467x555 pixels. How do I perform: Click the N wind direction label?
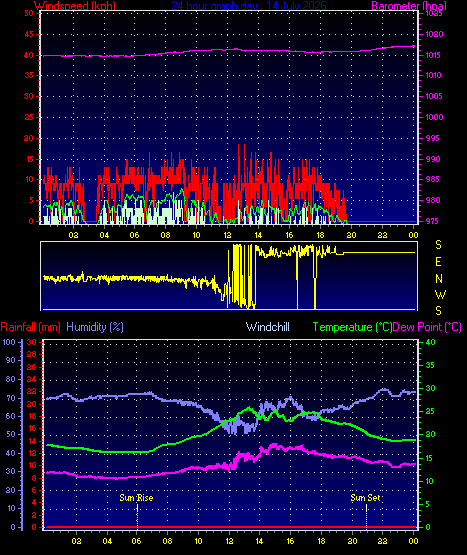coord(439,279)
